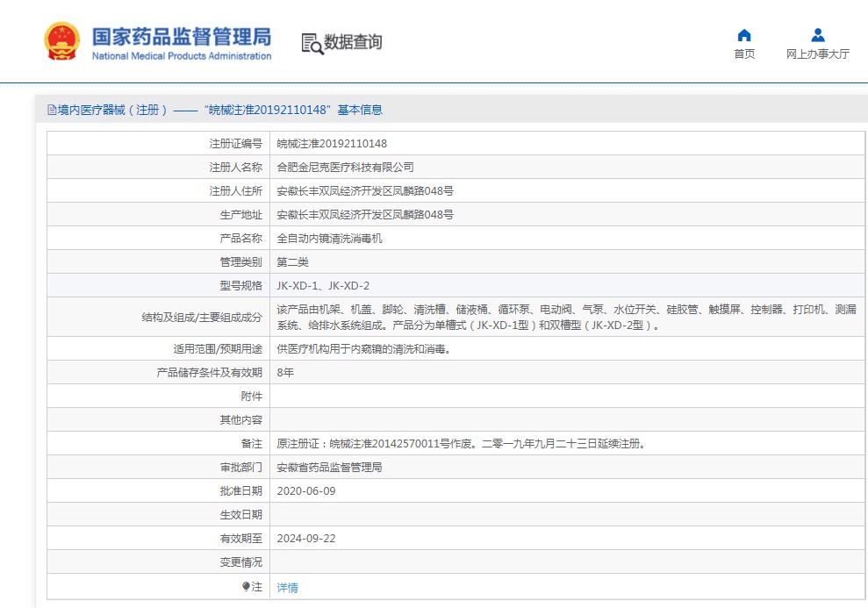
Task: Click the 生效日期 label
Action: coord(240,515)
